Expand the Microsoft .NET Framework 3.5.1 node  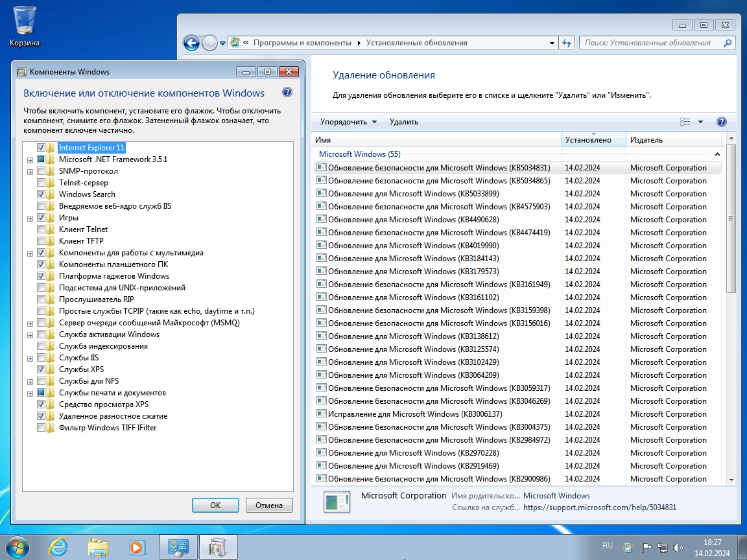(30, 159)
